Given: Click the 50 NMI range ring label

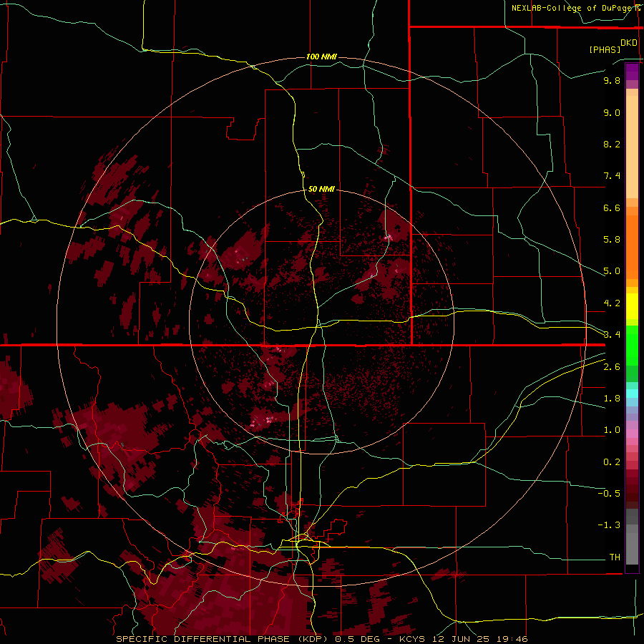Looking at the screenshot, I should tap(321, 189).
